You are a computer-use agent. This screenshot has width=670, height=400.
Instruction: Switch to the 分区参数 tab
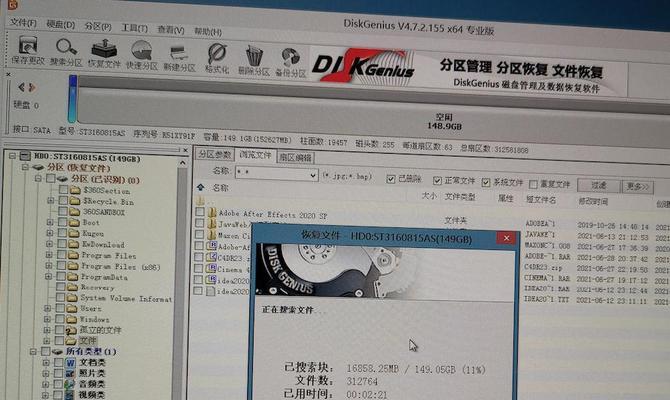click(x=215, y=154)
